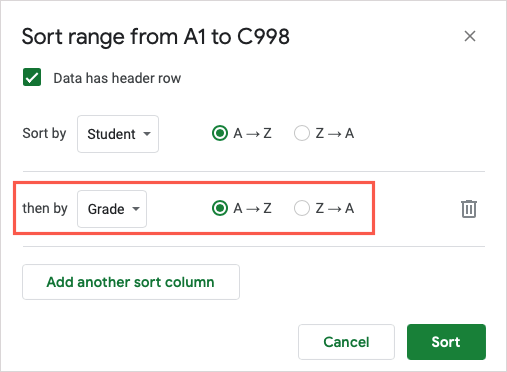Select Z→A radio for Grade sort
The image size is (507, 372).
coord(302,208)
